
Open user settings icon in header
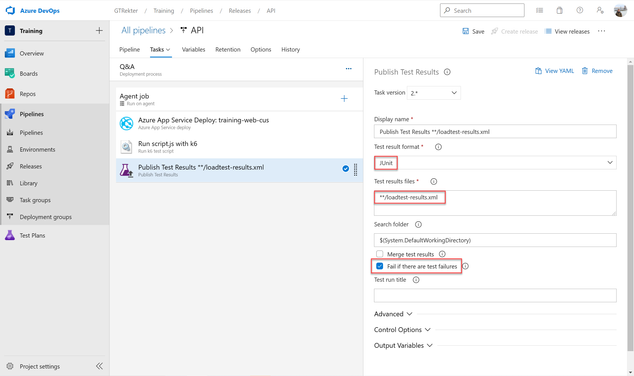point(600,11)
